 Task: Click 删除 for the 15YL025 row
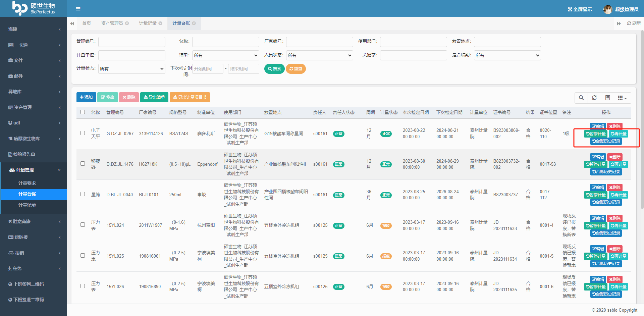[x=614, y=249]
